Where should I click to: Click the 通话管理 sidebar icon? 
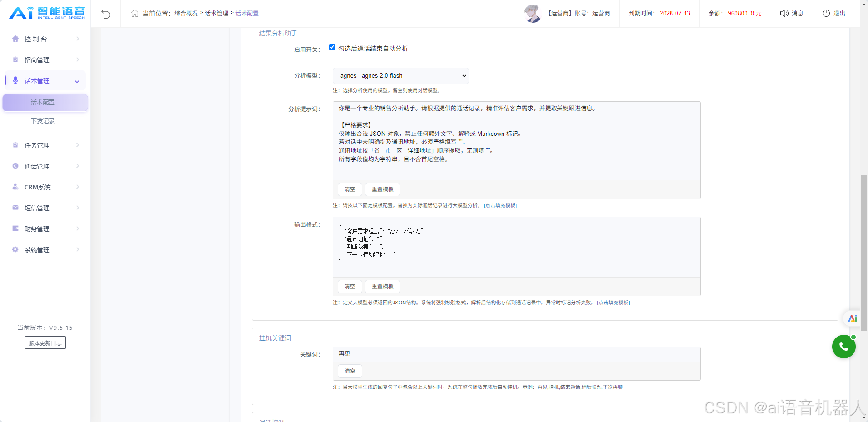(15, 166)
